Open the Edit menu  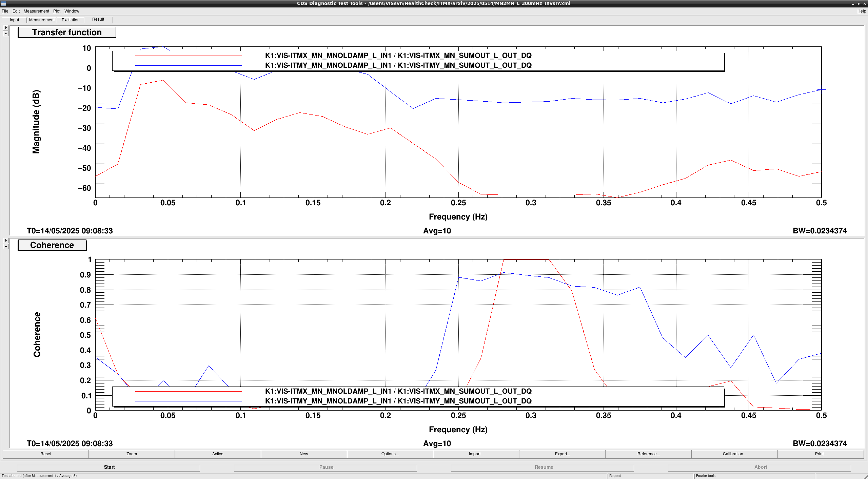tap(16, 11)
